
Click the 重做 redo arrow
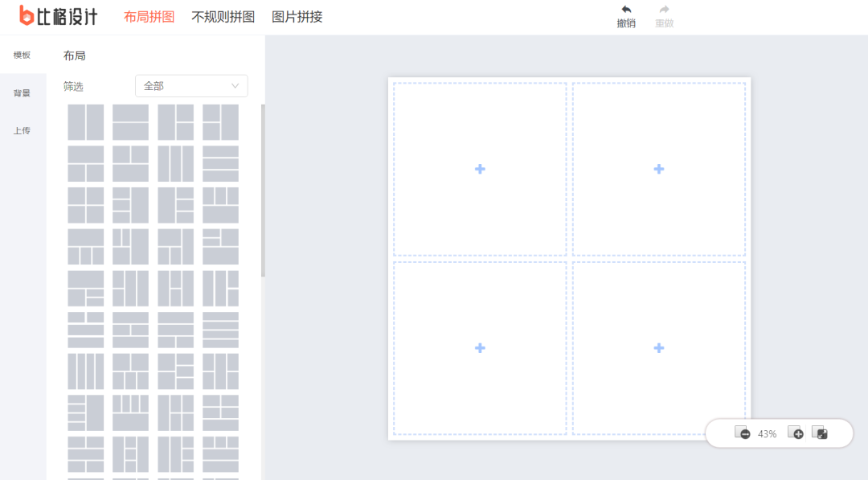665,10
